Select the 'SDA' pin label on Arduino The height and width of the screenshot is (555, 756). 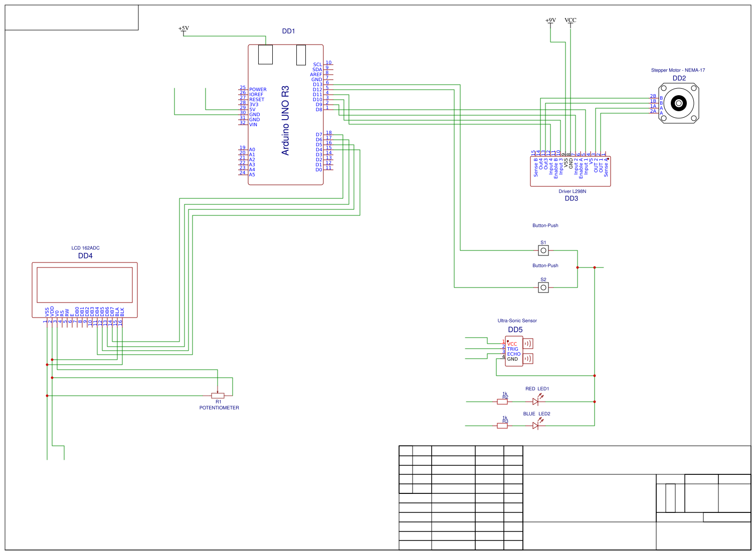317,70
